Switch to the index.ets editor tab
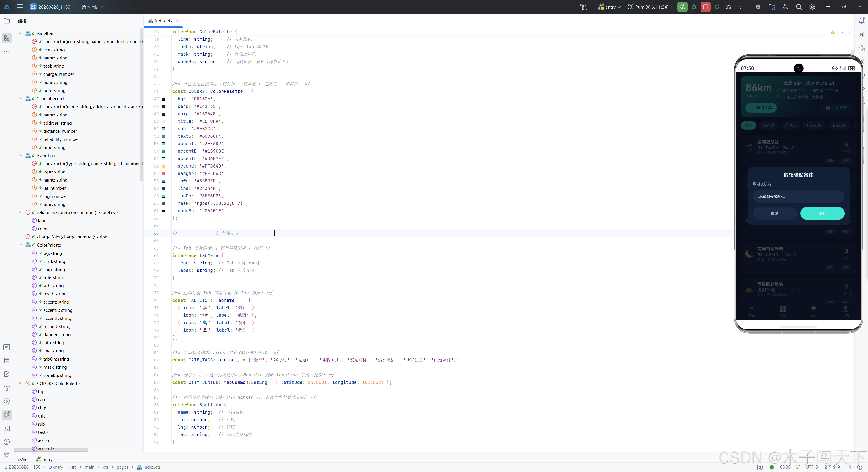 [163, 21]
